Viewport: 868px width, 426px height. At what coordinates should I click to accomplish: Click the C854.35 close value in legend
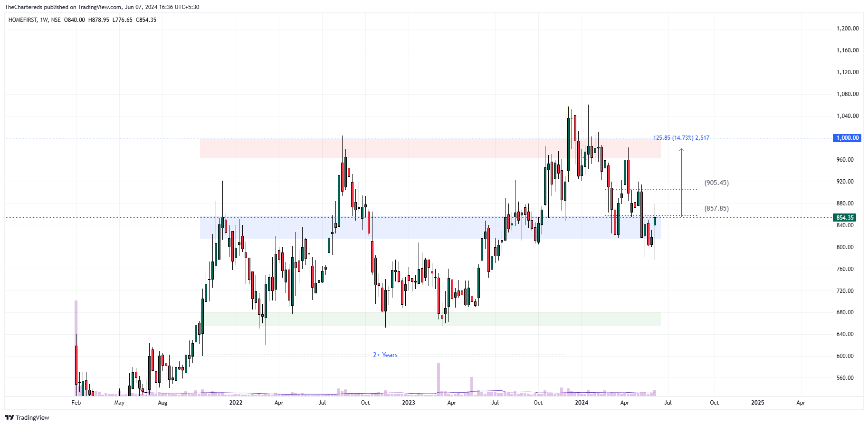pyautogui.click(x=146, y=20)
